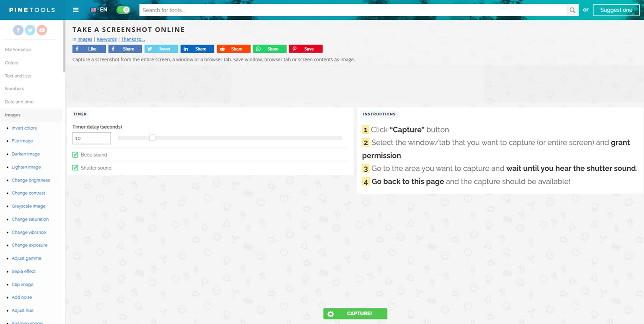Open the Change saturation tool
The image size is (644, 324).
coord(30,219)
